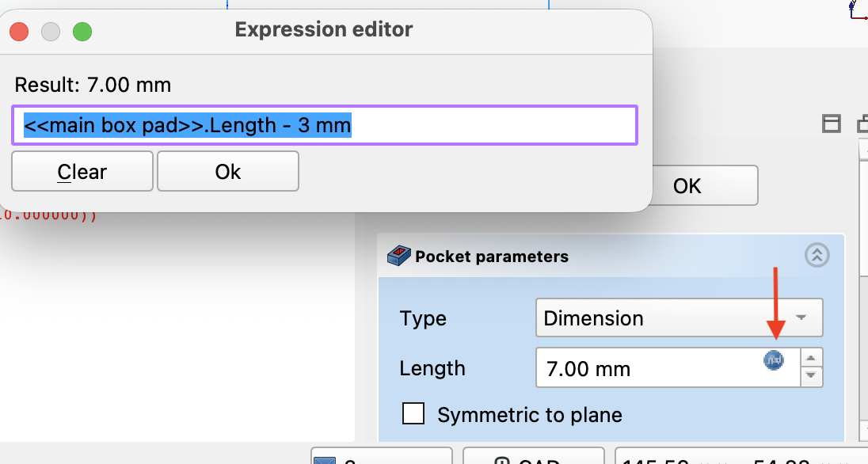
Task: Click the Expression editor title bar
Action: tap(324, 30)
